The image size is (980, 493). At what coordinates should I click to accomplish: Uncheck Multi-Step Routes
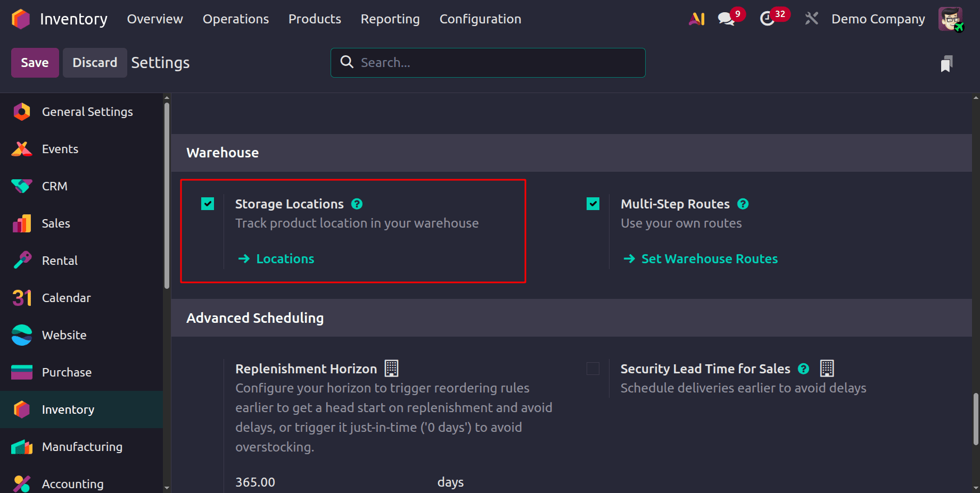point(592,204)
